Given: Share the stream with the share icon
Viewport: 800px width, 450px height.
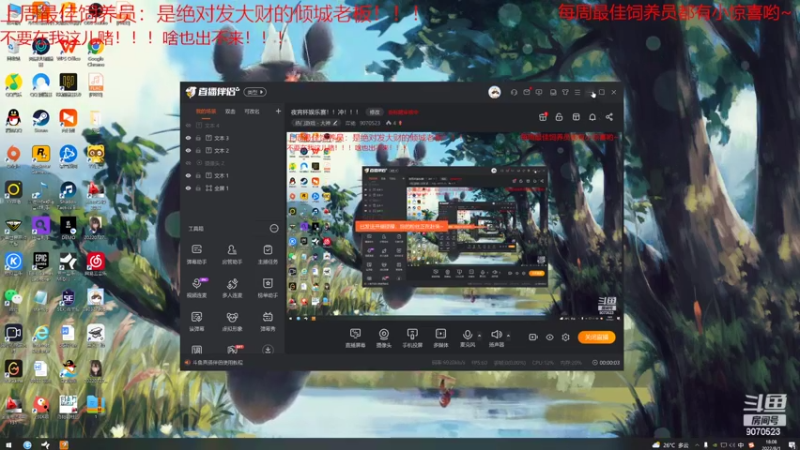Looking at the screenshot, I should click(609, 117).
